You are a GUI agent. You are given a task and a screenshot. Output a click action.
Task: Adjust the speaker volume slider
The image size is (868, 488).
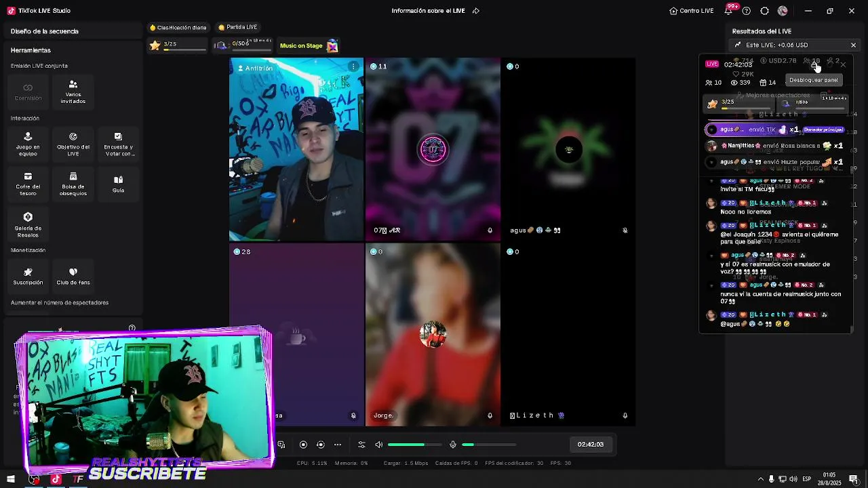coord(414,445)
